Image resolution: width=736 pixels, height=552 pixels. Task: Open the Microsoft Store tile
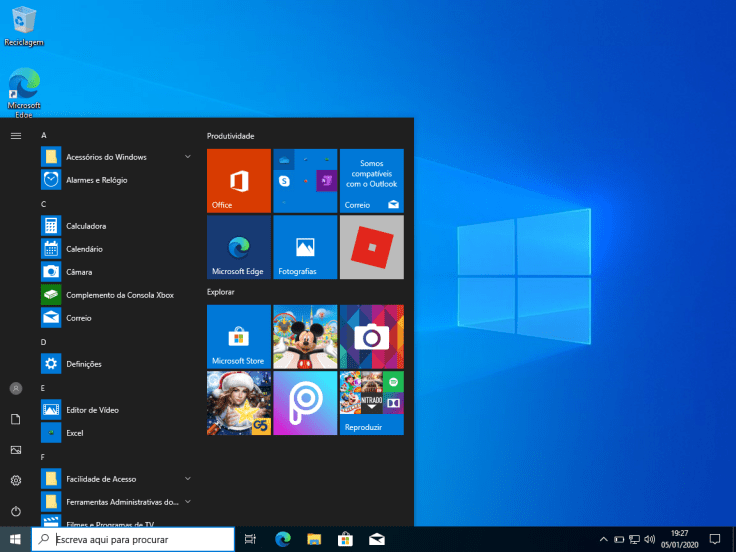(238, 337)
